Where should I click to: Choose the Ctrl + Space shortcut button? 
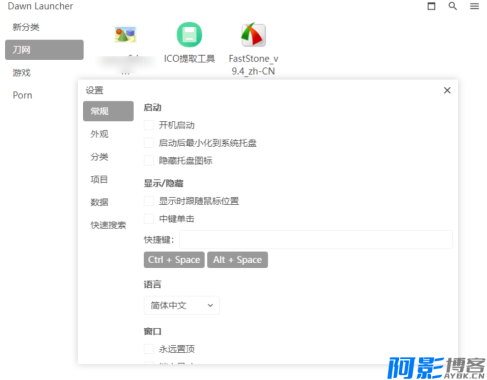[174, 260]
